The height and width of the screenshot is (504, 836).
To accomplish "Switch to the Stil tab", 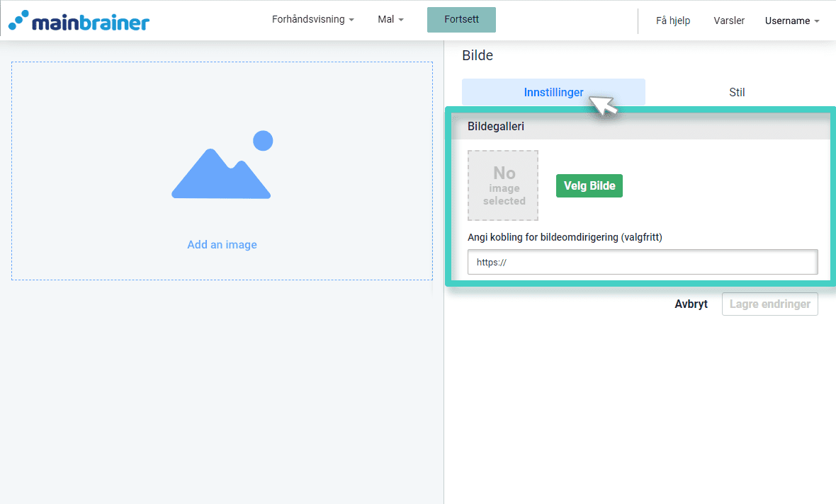I will pyautogui.click(x=737, y=92).
